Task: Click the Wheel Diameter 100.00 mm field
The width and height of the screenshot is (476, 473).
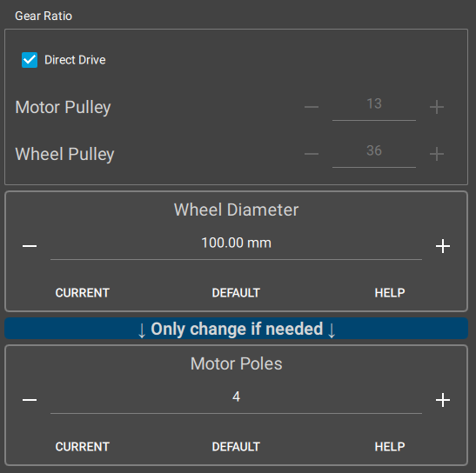Action: point(236,246)
